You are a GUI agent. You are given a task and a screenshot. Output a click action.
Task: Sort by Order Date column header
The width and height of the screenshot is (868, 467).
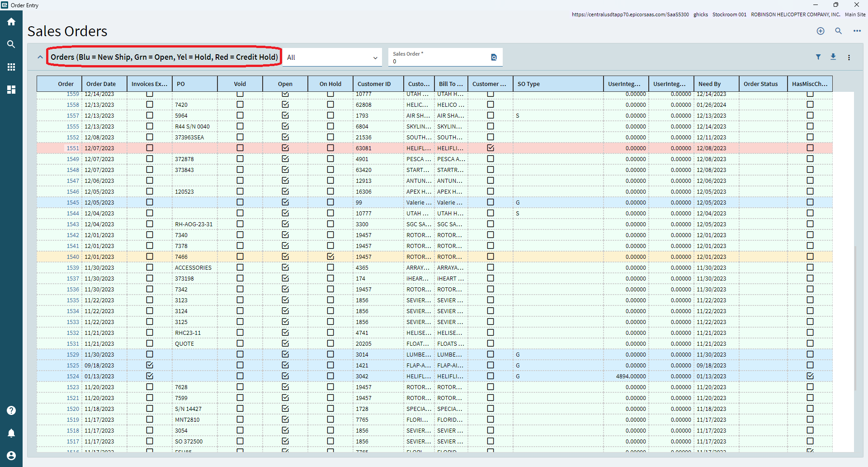(x=101, y=84)
